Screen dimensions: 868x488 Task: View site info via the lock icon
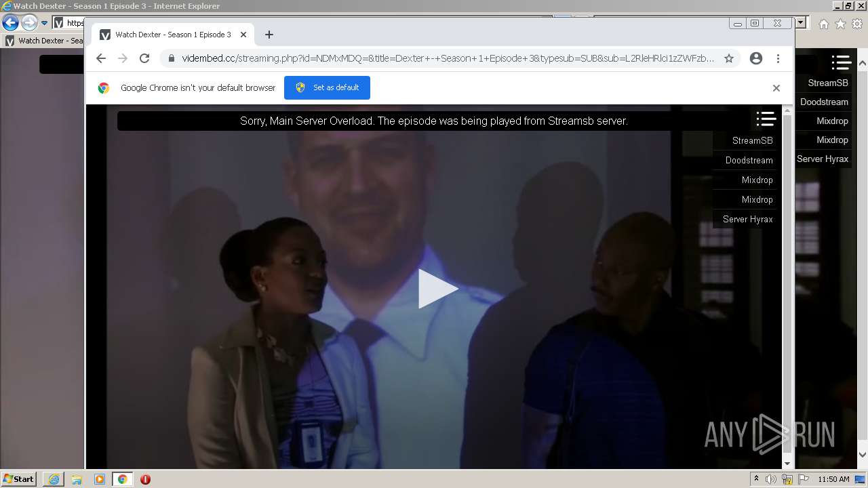tap(170, 58)
